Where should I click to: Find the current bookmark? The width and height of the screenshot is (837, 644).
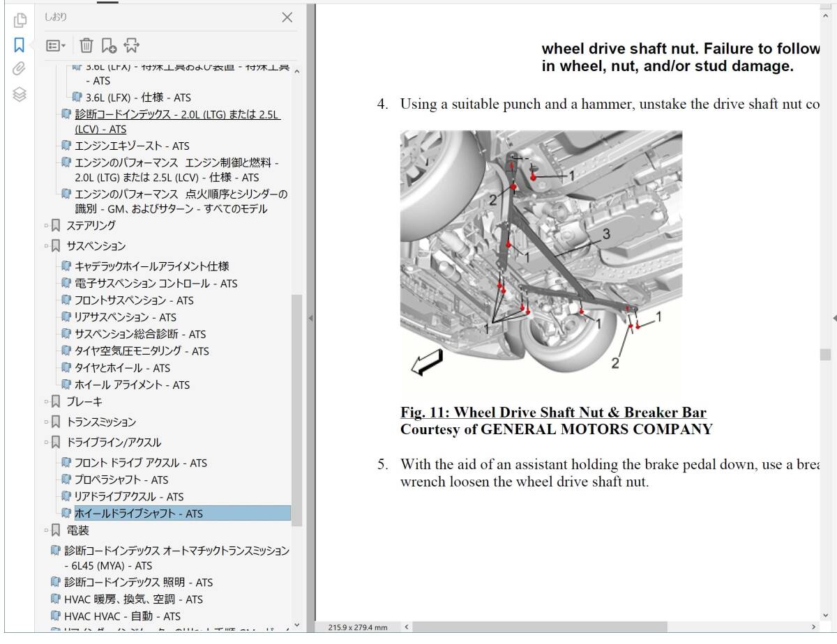tap(131, 46)
